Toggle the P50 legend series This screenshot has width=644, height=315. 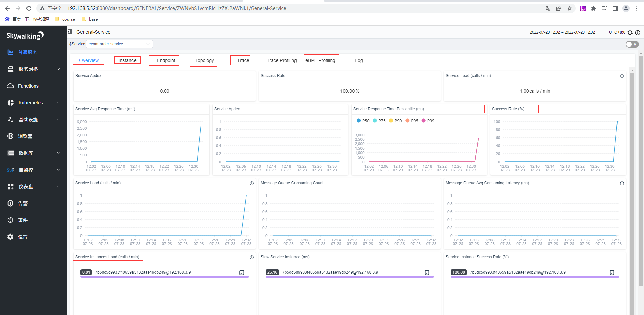[363, 121]
